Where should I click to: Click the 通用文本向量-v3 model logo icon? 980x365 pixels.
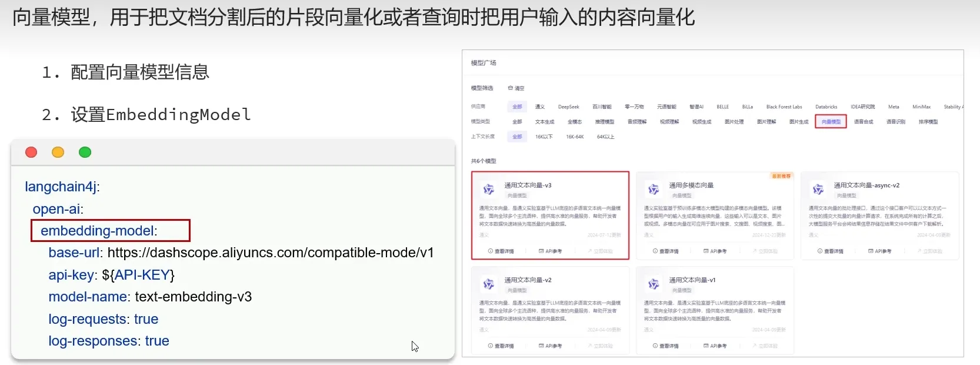tap(488, 189)
